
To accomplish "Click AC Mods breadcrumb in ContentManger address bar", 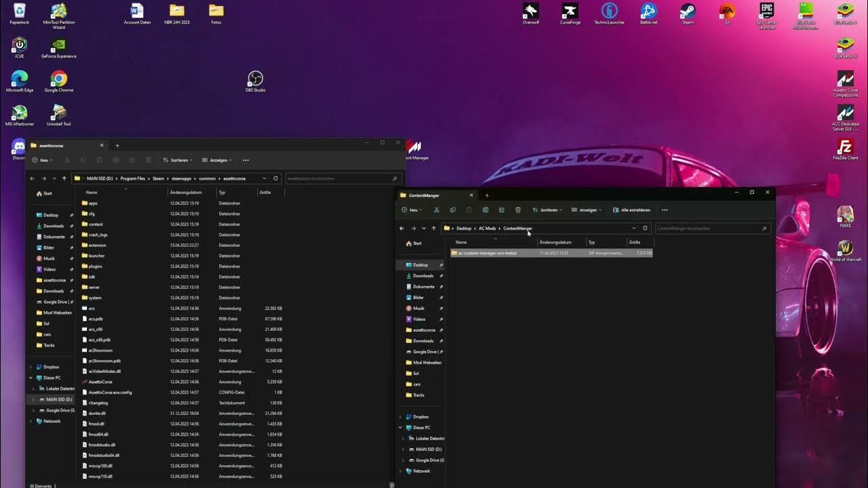I will coord(487,228).
